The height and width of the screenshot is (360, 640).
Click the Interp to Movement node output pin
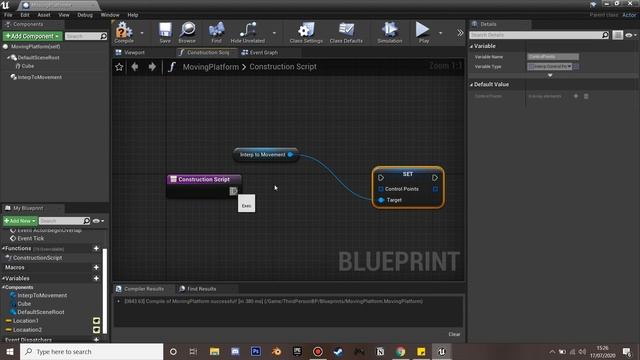coord(290,154)
